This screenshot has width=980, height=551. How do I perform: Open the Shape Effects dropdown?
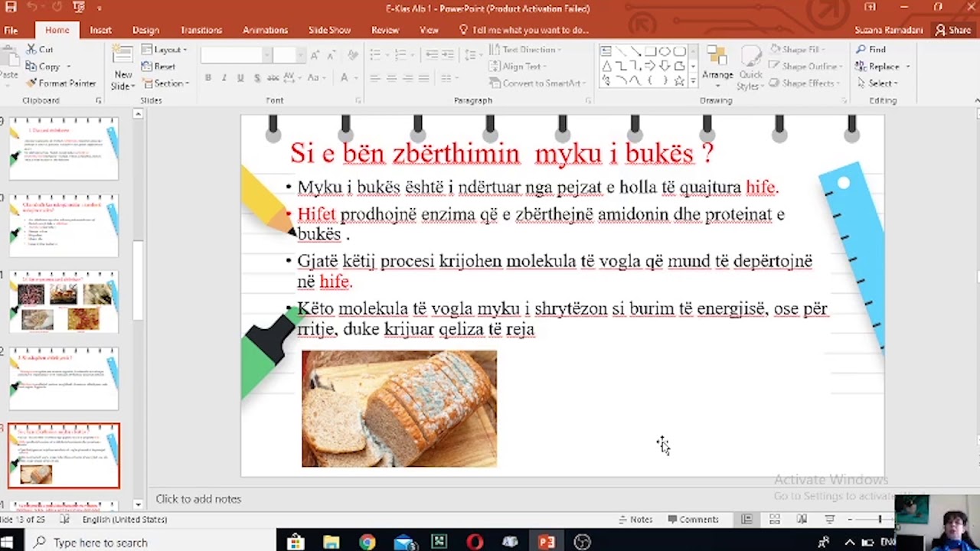point(804,83)
